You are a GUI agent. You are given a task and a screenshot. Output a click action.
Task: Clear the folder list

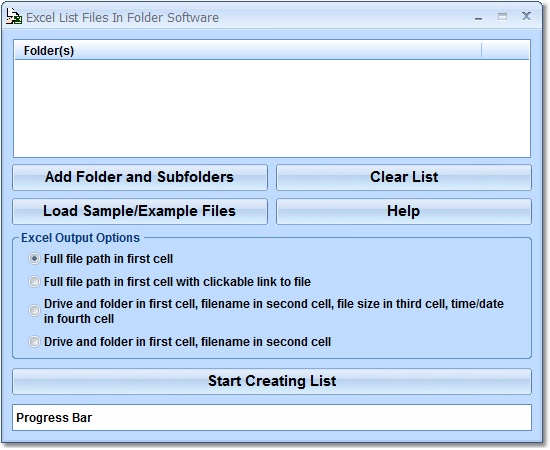(404, 177)
